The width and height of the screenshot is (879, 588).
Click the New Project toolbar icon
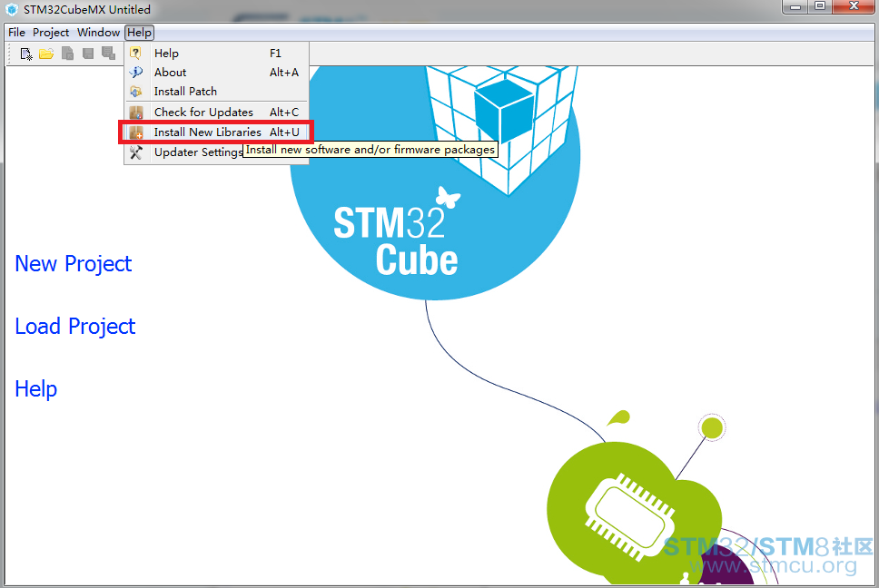26,54
